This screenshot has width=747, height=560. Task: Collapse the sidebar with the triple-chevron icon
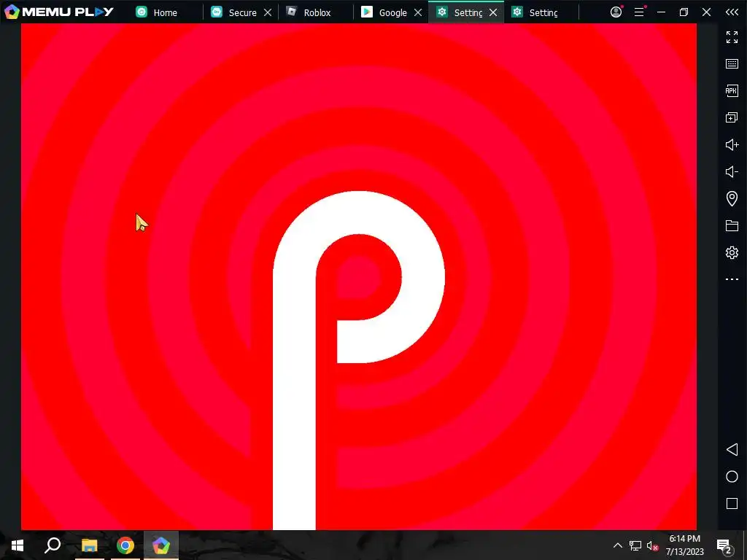pyautogui.click(x=732, y=12)
